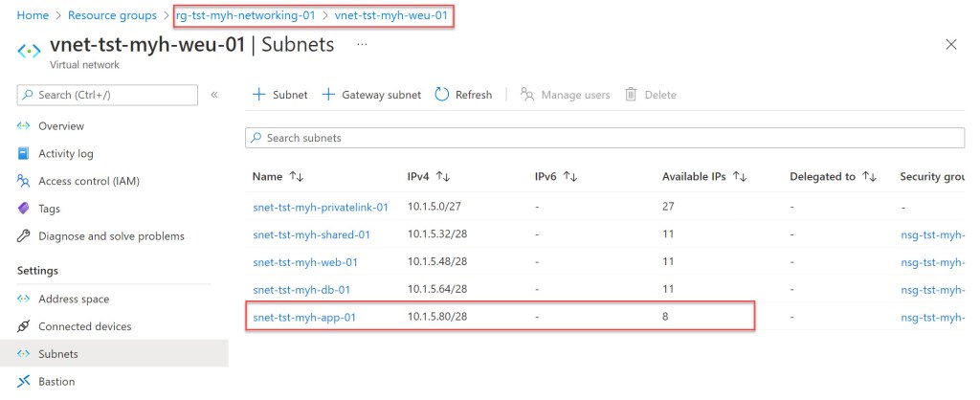
Task: Click the Search subnets field
Action: click(x=604, y=138)
